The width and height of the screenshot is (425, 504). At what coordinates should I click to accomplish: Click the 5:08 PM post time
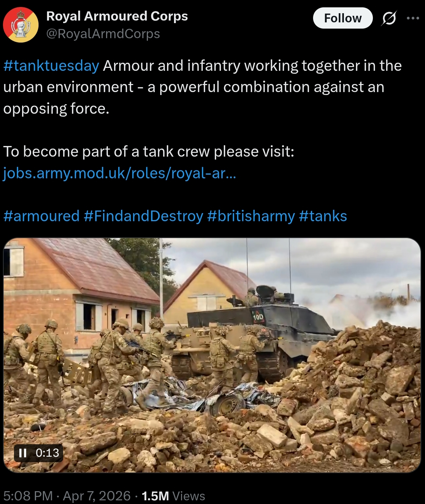tap(28, 496)
